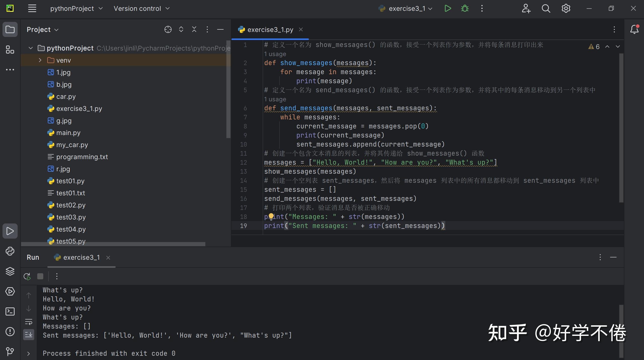
Task: Expand the venv folder
Action: coord(39,60)
